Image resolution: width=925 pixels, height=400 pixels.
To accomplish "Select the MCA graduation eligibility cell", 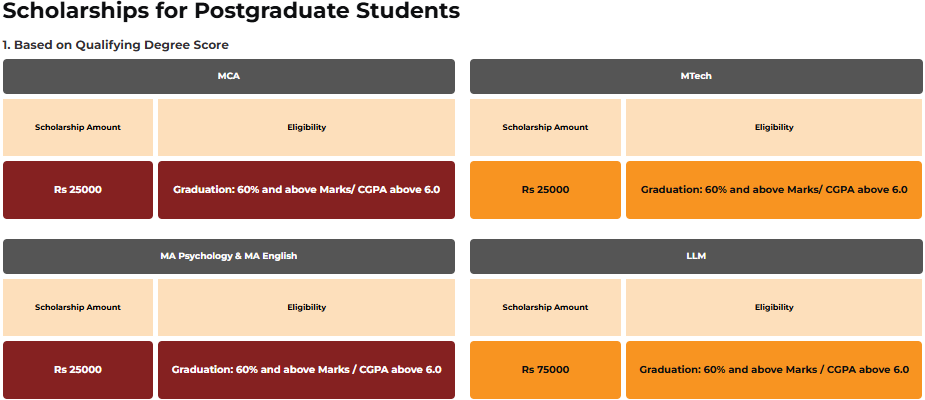I will coord(306,189).
